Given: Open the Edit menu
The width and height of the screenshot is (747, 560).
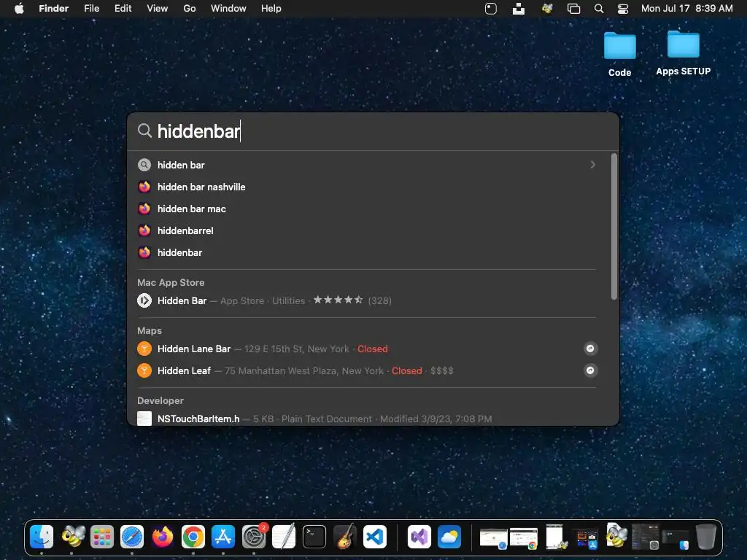Looking at the screenshot, I should pos(123,9).
